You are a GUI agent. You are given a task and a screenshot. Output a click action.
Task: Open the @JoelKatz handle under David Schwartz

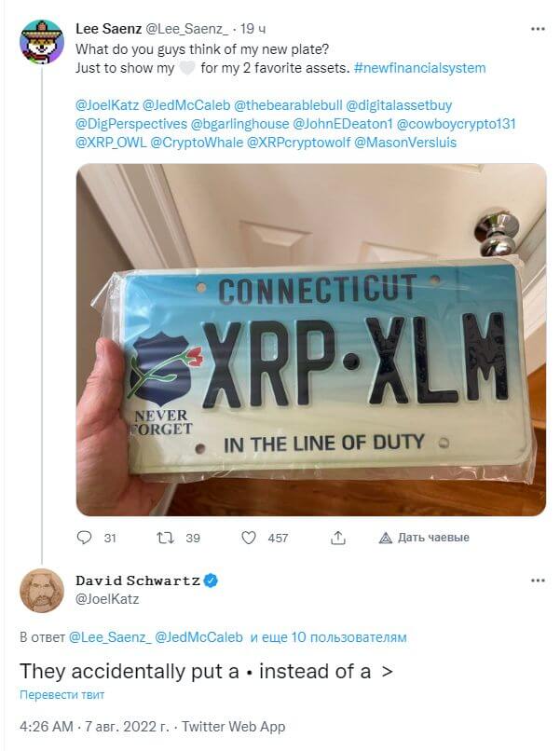point(107,599)
